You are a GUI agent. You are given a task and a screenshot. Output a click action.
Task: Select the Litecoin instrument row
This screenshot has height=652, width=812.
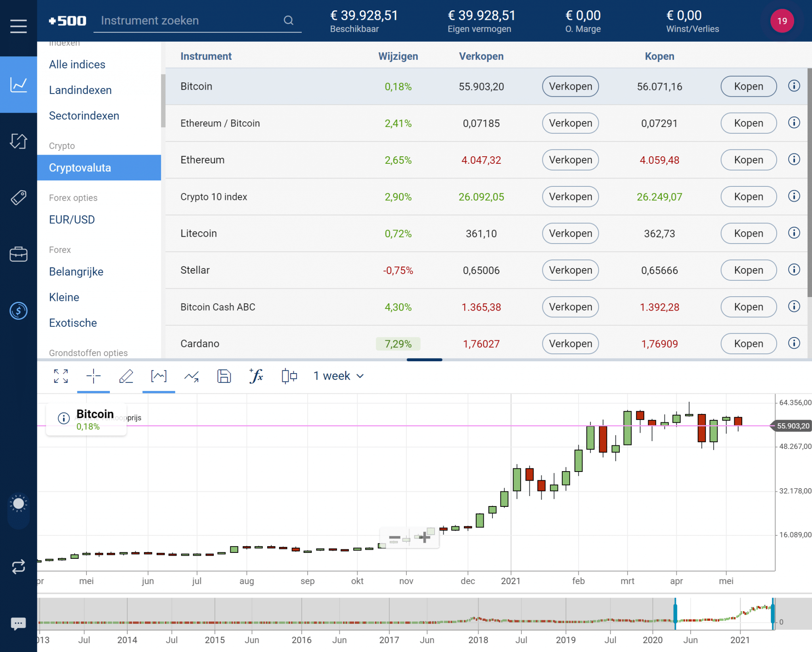486,233
